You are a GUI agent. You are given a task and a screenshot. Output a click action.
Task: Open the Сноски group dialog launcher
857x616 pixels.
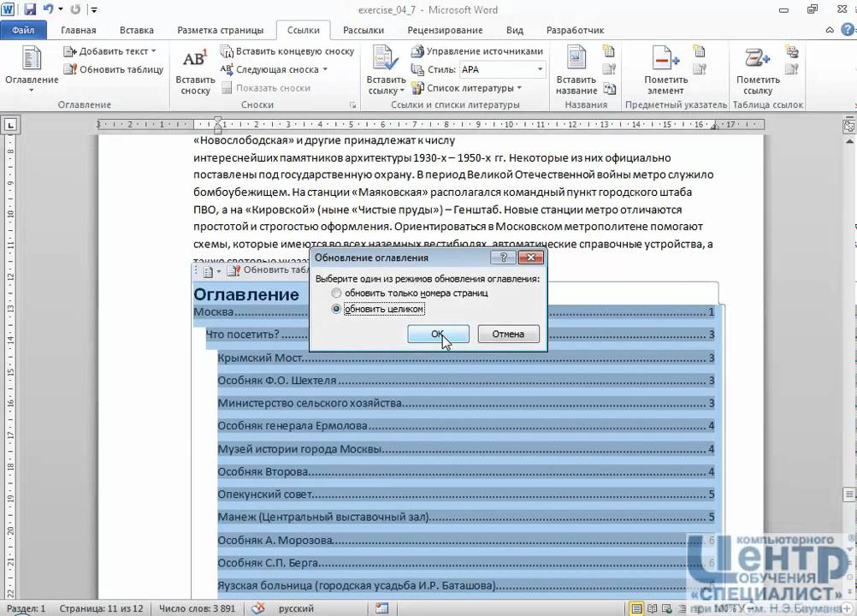point(352,104)
